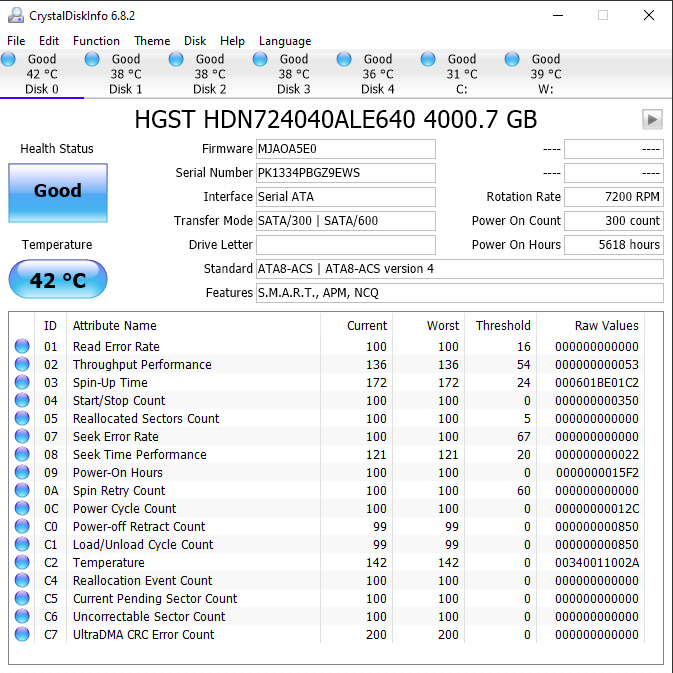Image resolution: width=673 pixels, height=673 pixels.
Task: Minimize the CrystalDiskInfo window
Action: [x=558, y=15]
